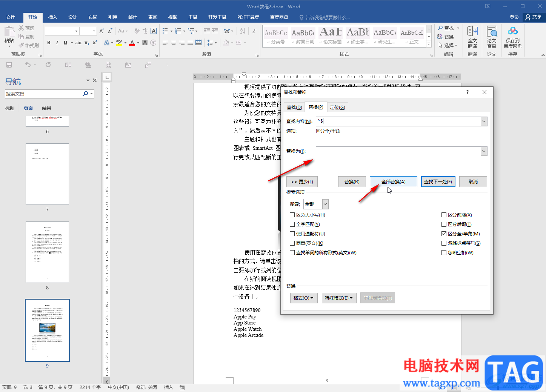Click the Replace button
Viewport: 546px width, 392px height.
coord(352,182)
